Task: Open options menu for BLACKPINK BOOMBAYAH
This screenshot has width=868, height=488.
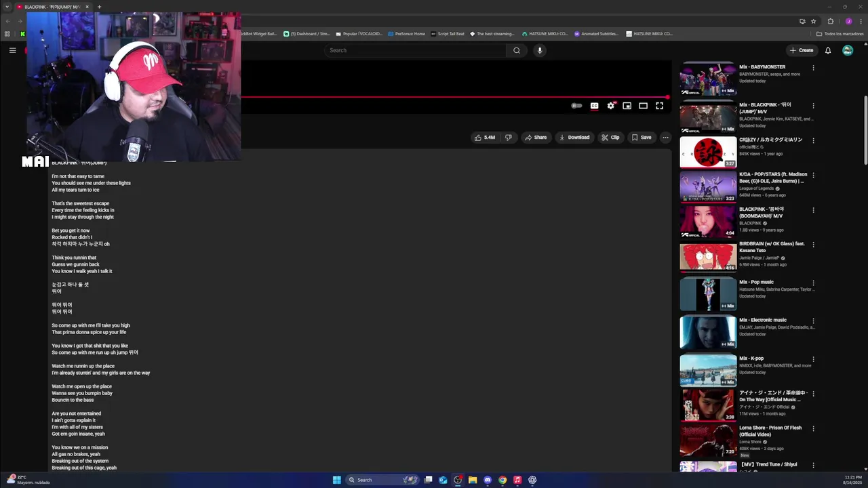Action: click(813, 210)
